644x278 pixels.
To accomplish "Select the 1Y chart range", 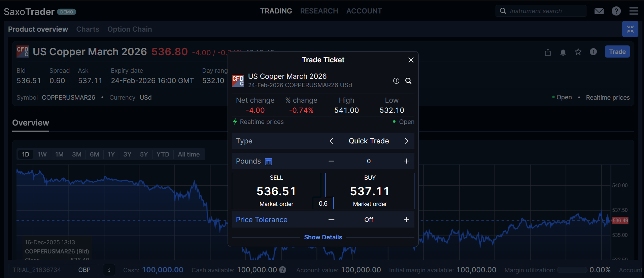I will [111, 154].
